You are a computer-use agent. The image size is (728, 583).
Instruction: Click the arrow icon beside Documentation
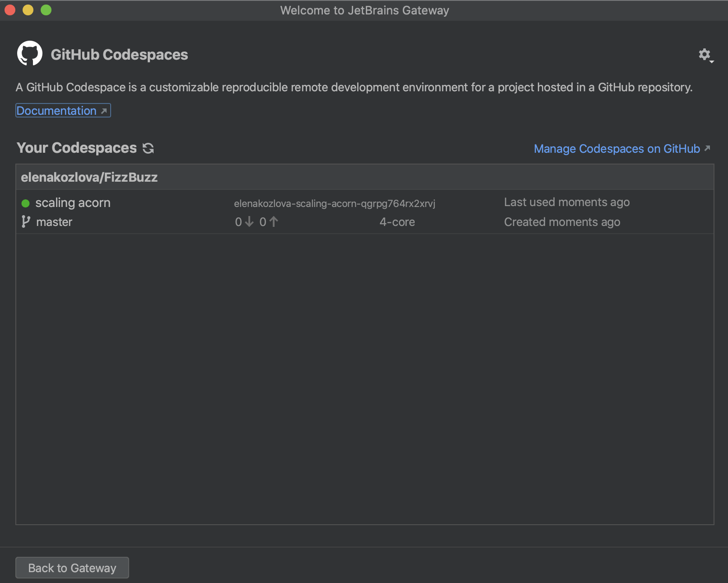(x=104, y=111)
